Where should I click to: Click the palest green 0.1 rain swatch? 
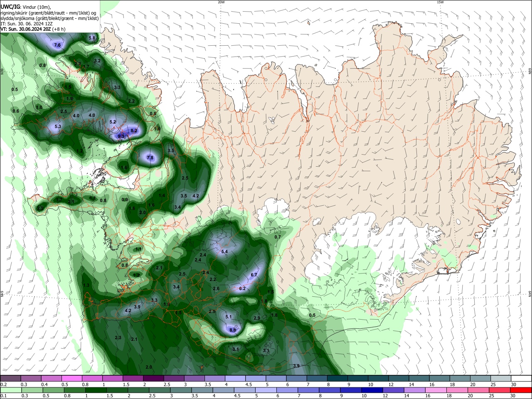(x=10, y=390)
